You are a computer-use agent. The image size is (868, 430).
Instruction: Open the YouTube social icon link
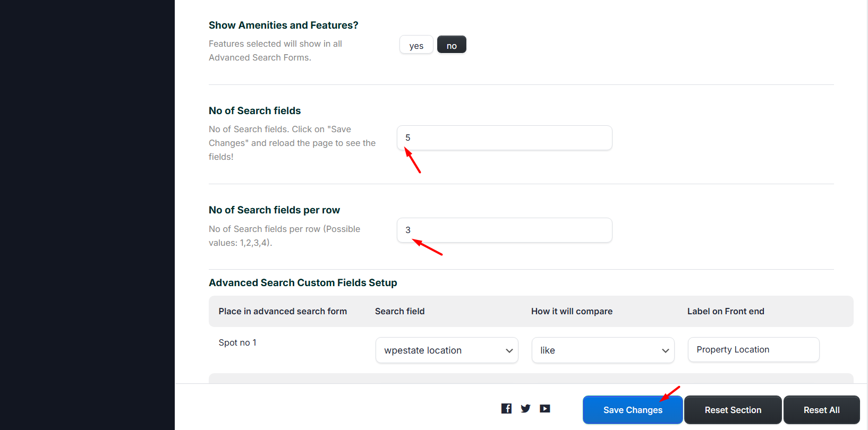(545, 408)
